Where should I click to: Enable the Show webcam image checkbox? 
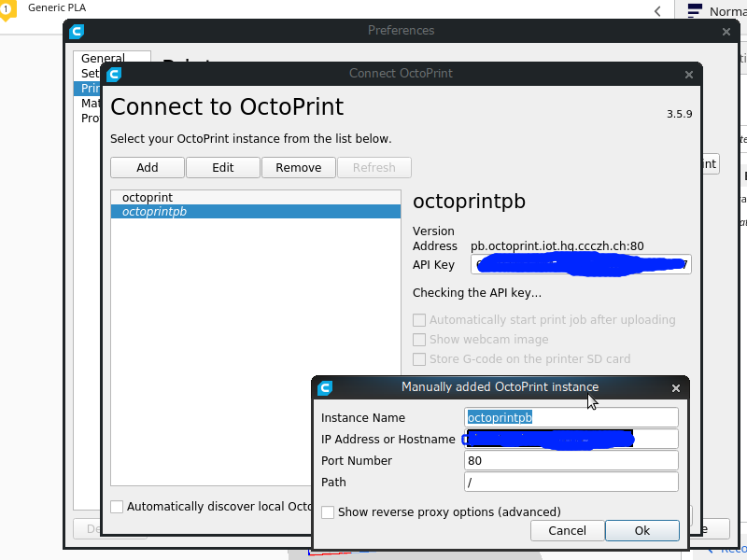tap(419, 340)
